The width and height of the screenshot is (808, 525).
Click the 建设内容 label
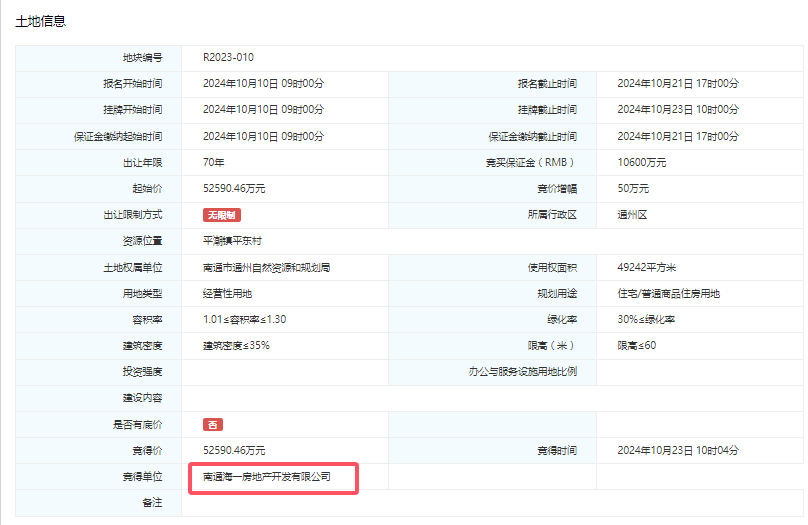pos(143,398)
